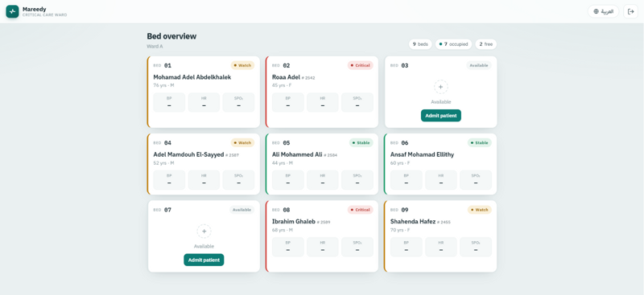Click the Available badge on Bed 07
This screenshot has height=295, width=644.
[242, 210]
